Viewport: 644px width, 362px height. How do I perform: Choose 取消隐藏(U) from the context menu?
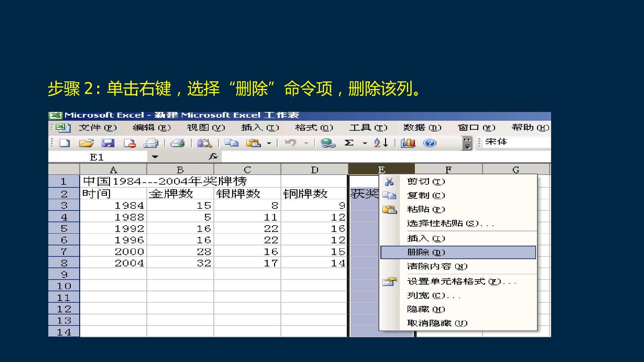[x=458, y=323]
